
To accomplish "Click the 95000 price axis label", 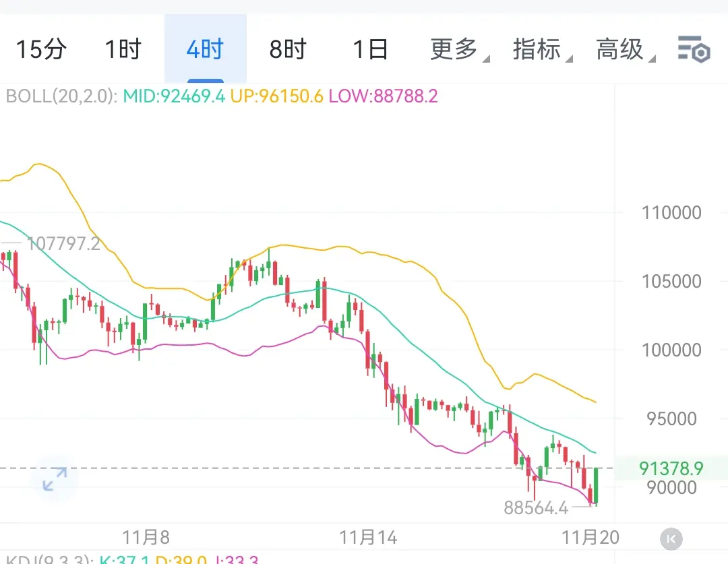I will tap(671, 418).
